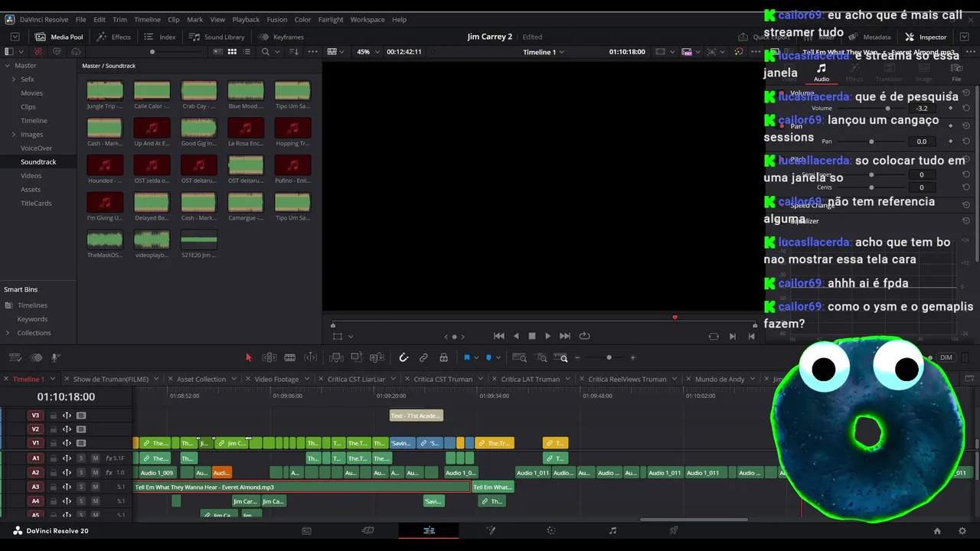The width and height of the screenshot is (980, 551).
Task: Switch to Asset Collection timeline tab
Action: 201,379
